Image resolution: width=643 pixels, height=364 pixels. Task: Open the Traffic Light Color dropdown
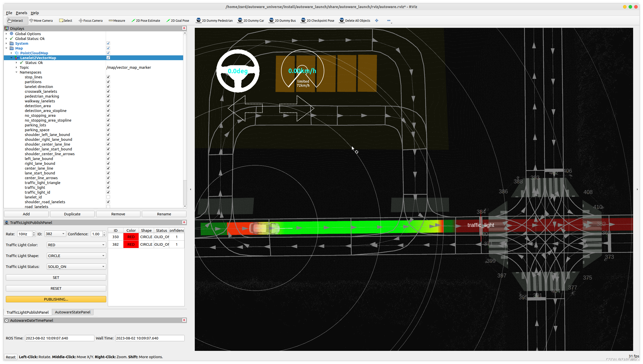click(x=76, y=245)
